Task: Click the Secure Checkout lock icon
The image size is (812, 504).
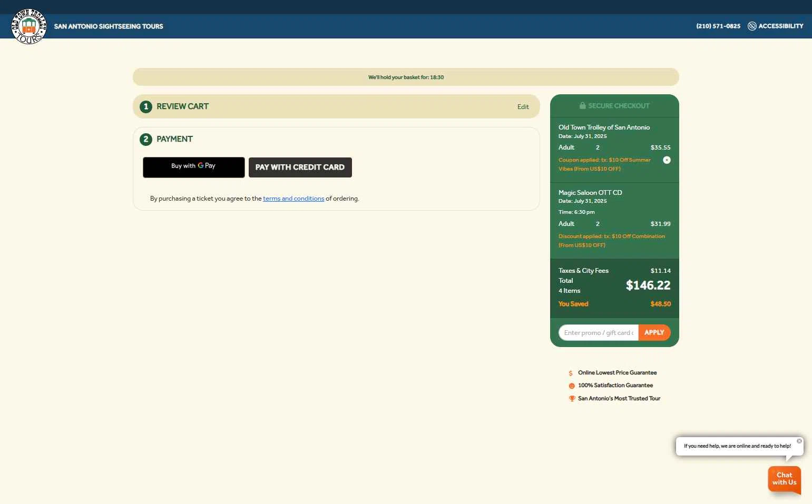Action: (582, 105)
